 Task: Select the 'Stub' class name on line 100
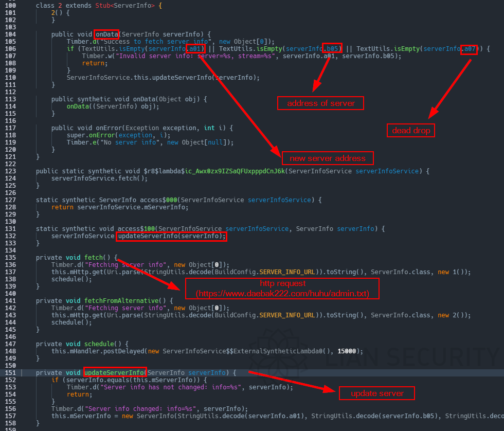tap(102, 6)
